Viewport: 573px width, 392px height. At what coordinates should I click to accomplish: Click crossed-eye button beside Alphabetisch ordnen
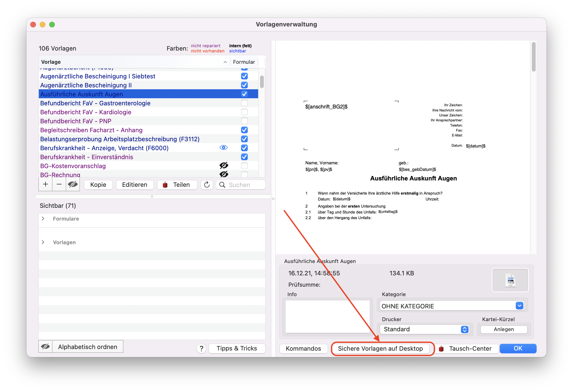coord(45,347)
